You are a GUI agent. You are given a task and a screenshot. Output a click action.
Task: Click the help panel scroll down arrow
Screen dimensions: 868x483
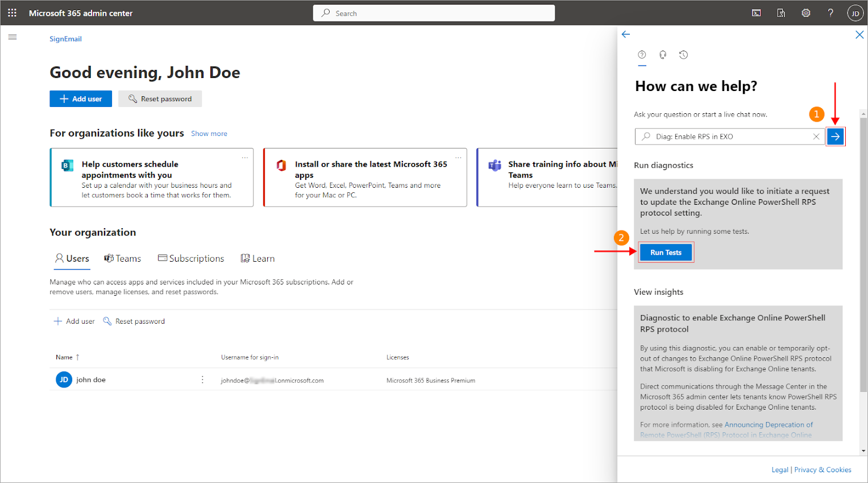863,451
